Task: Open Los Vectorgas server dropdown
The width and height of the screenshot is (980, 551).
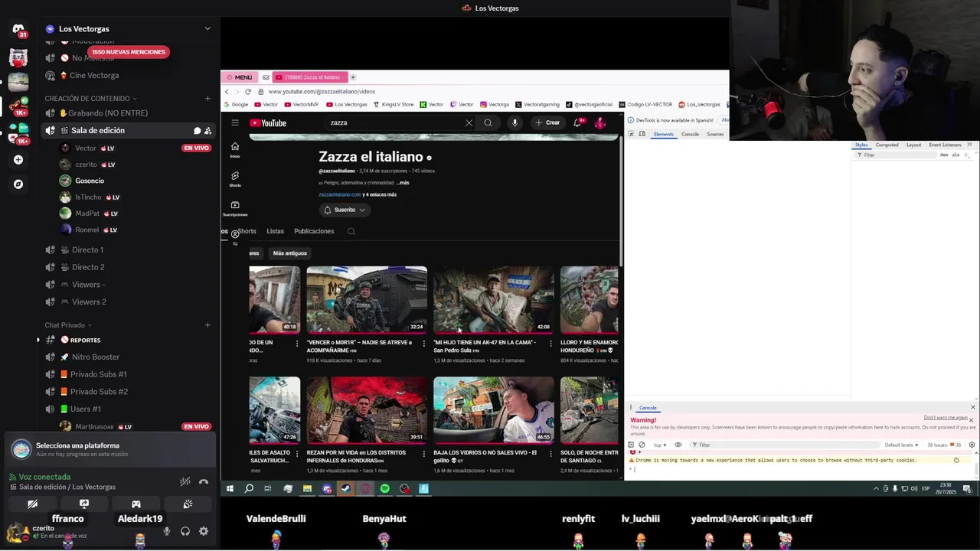Action: click(207, 29)
